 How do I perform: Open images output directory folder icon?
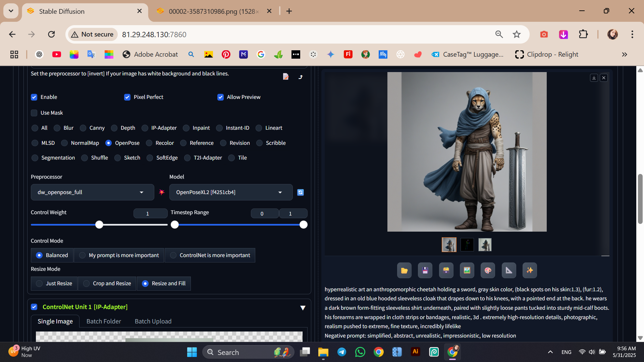tap(404, 270)
